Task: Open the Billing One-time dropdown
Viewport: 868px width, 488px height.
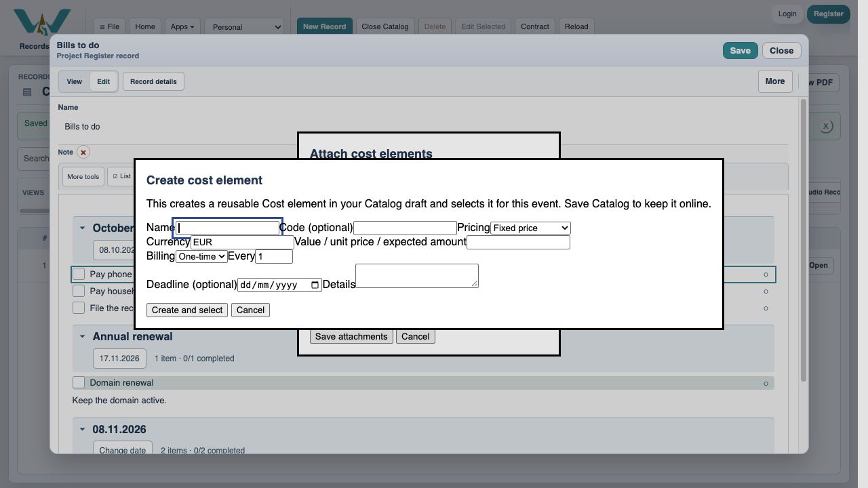Action: tap(201, 256)
